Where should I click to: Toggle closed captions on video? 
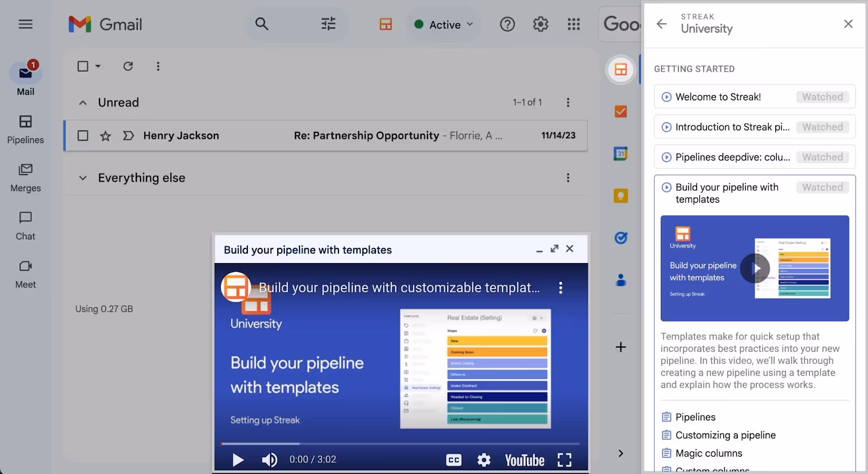click(x=454, y=460)
